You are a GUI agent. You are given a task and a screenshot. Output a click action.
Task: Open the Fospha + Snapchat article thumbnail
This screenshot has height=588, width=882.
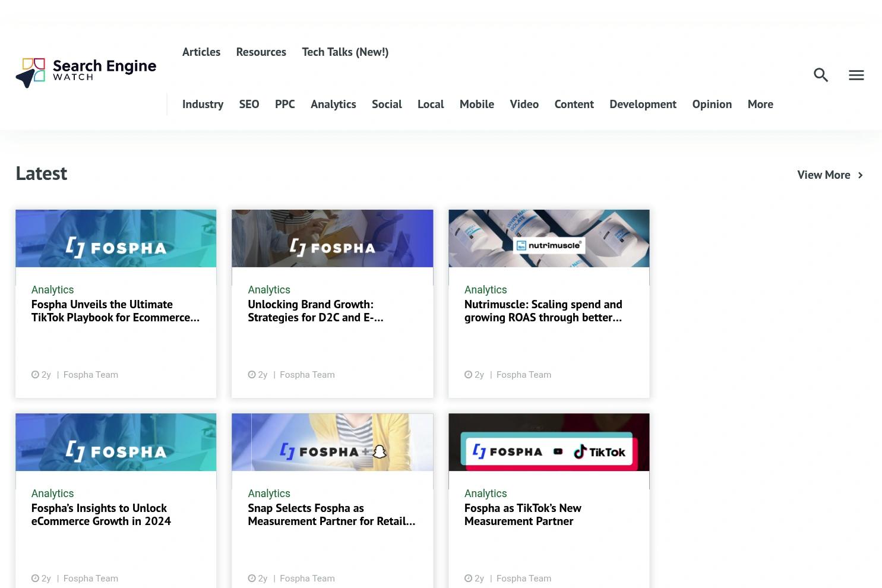pyautogui.click(x=333, y=442)
